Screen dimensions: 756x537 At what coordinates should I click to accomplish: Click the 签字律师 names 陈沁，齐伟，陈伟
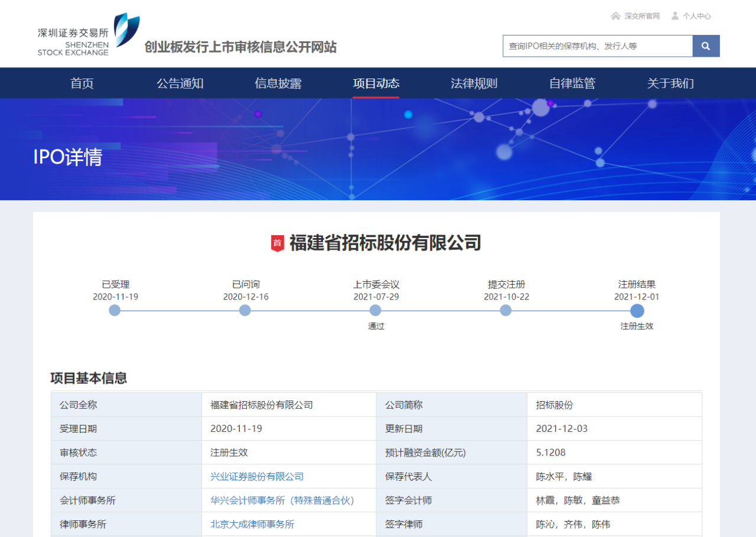(573, 524)
